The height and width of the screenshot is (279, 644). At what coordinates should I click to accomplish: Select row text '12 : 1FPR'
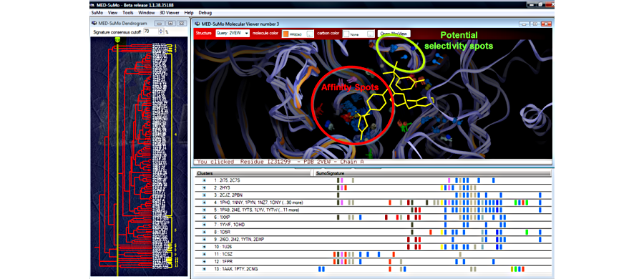coord(223,261)
